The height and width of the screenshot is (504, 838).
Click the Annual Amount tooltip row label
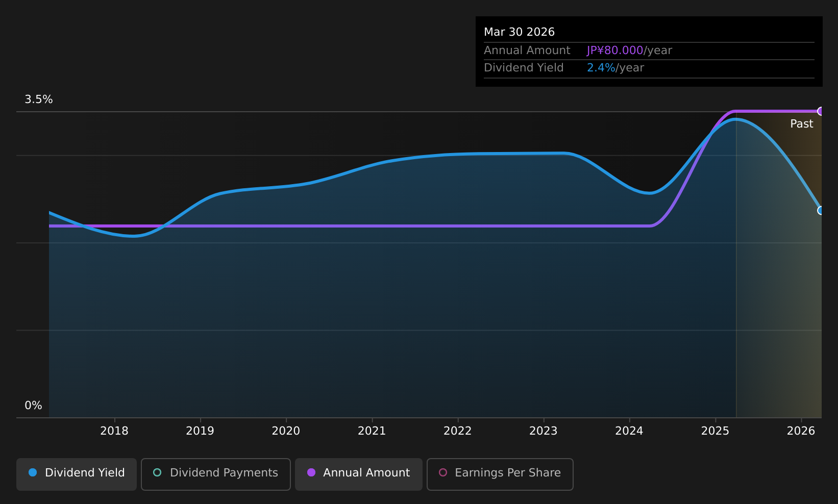[527, 51]
